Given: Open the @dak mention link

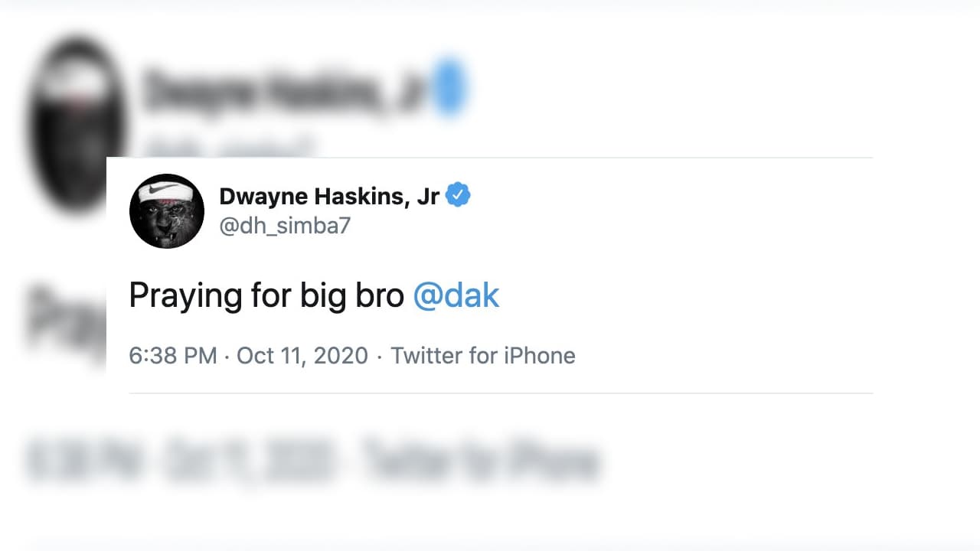Looking at the screenshot, I should [x=456, y=295].
